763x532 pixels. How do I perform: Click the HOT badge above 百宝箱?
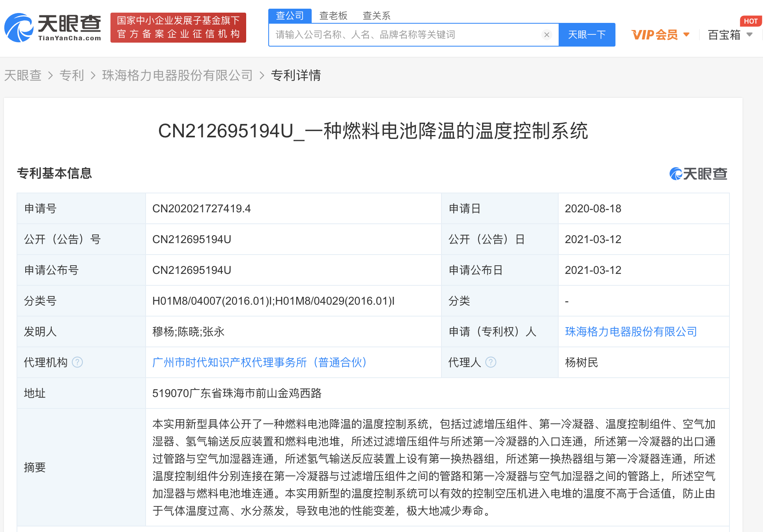(751, 21)
